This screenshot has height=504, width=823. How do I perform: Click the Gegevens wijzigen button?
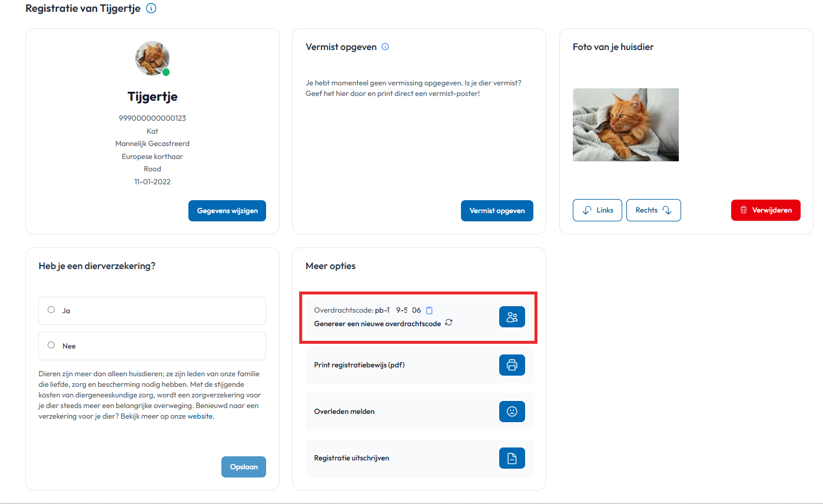click(x=227, y=211)
